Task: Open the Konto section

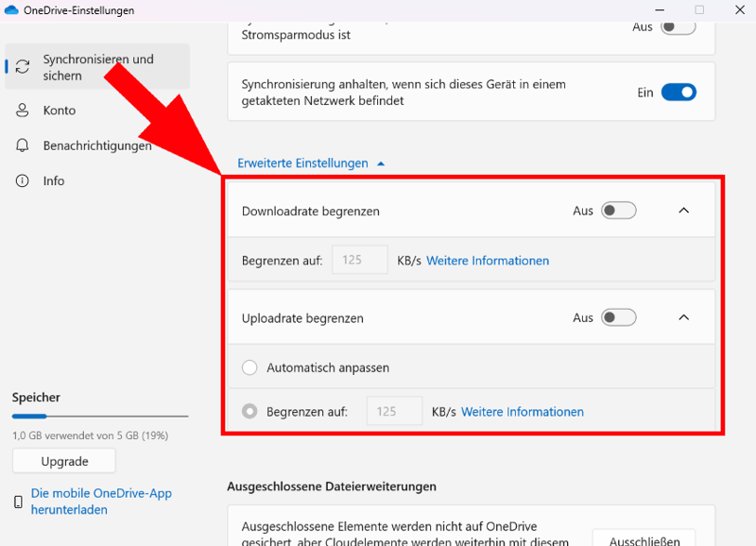Action: [x=97, y=111]
